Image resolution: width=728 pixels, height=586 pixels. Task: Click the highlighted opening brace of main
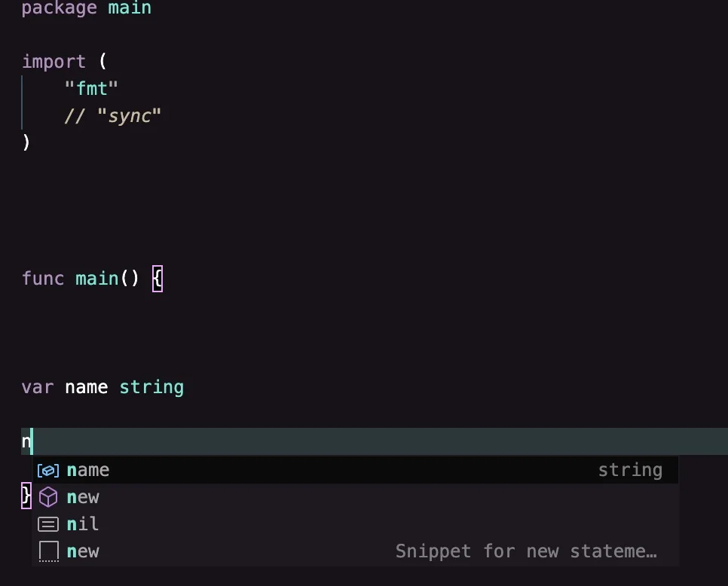point(158,279)
